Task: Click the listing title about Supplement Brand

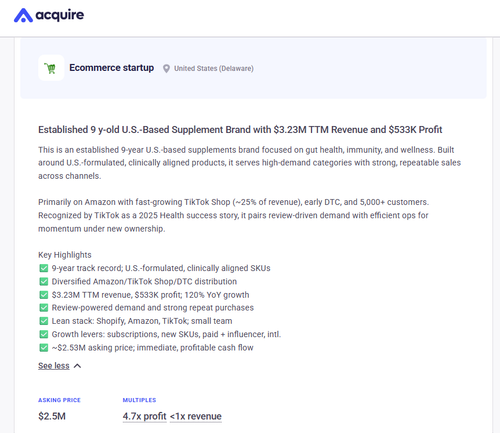Action: point(240,129)
